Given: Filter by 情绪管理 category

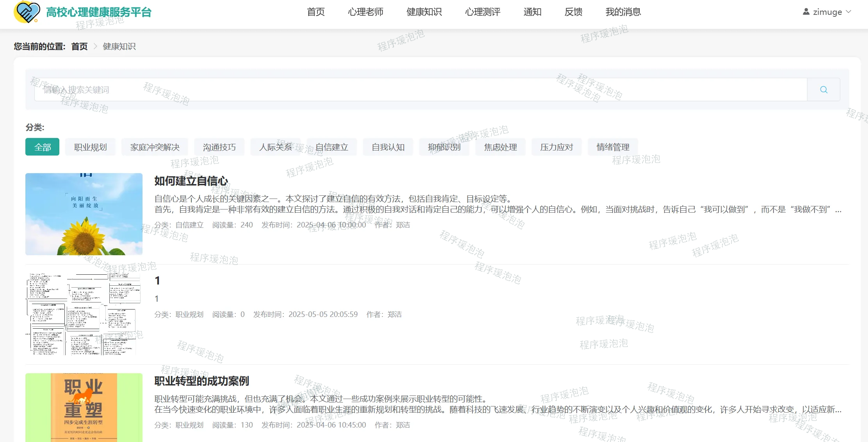Looking at the screenshot, I should click(x=612, y=147).
